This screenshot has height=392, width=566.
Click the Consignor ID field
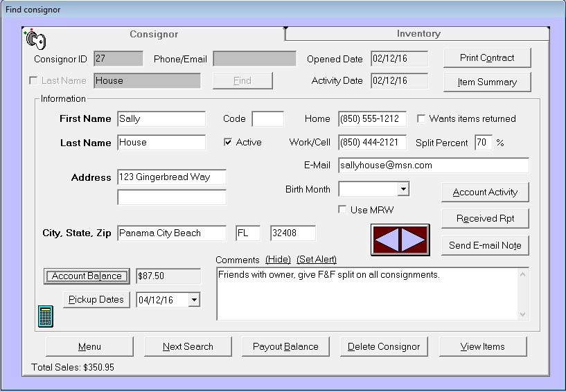[x=118, y=58]
